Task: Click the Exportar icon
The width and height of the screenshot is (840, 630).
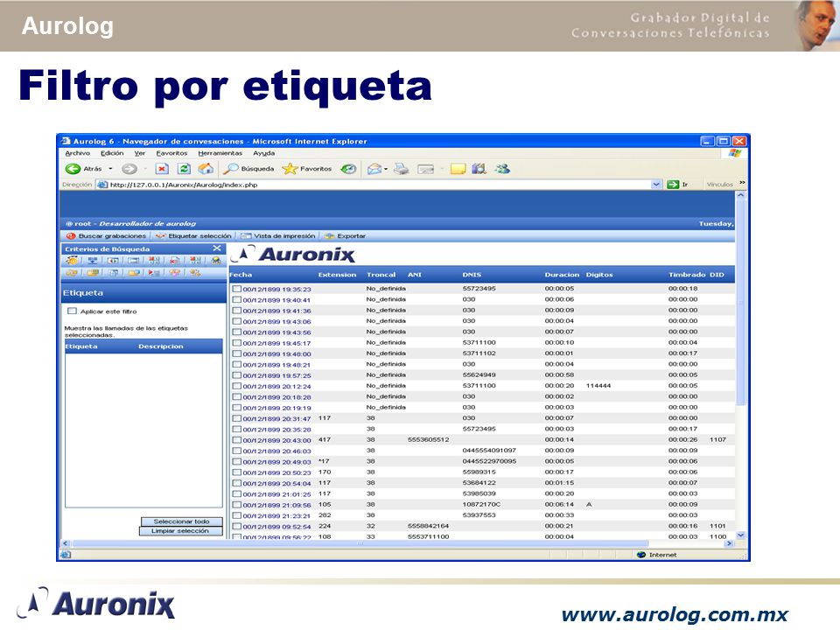Action: tap(330, 235)
